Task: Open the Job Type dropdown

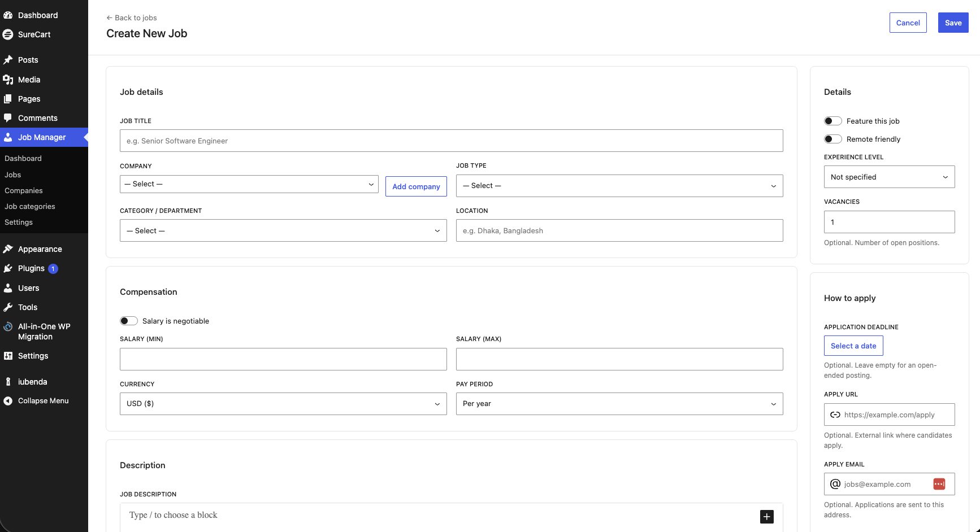Action: point(619,186)
